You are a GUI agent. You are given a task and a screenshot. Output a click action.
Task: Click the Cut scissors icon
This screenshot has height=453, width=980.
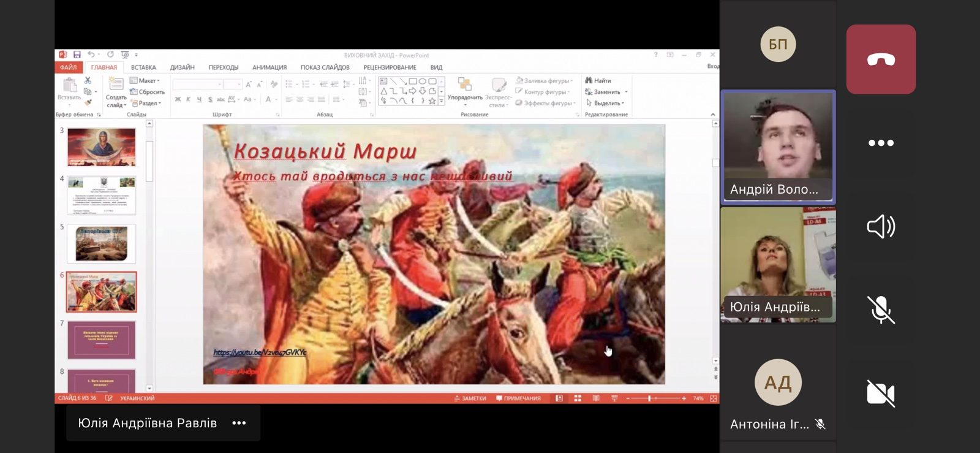tap(88, 81)
